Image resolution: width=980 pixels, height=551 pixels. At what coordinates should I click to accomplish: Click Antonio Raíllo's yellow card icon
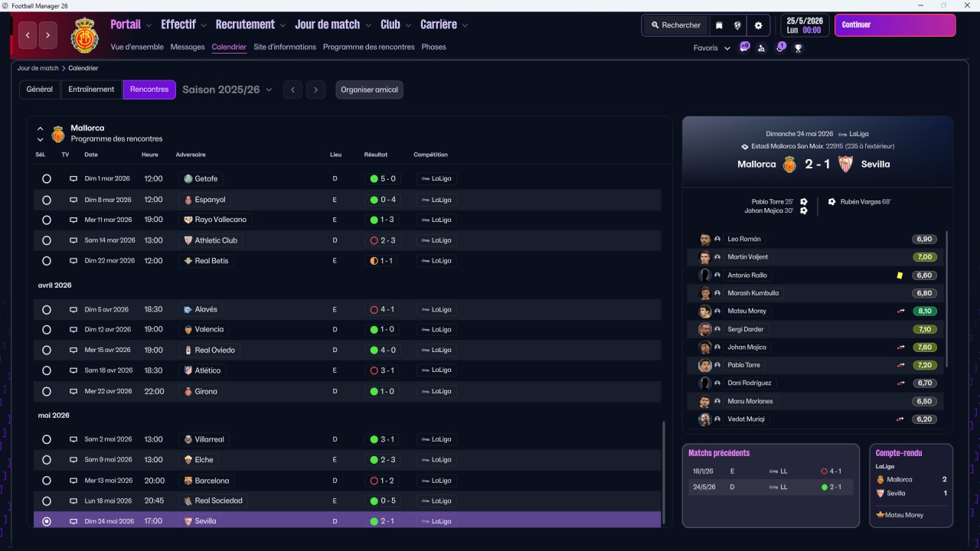click(900, 275)
